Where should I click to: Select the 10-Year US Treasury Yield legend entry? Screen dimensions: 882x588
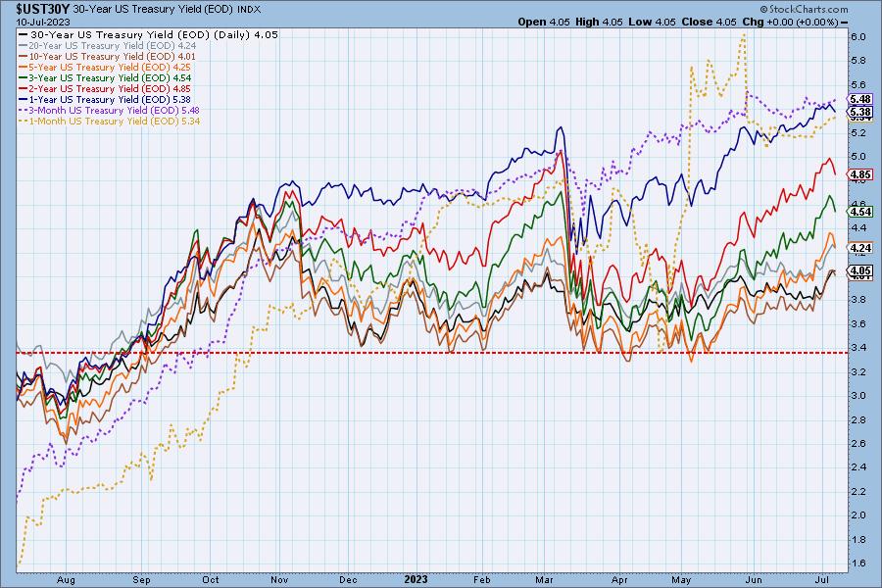[x=107, y=56]
